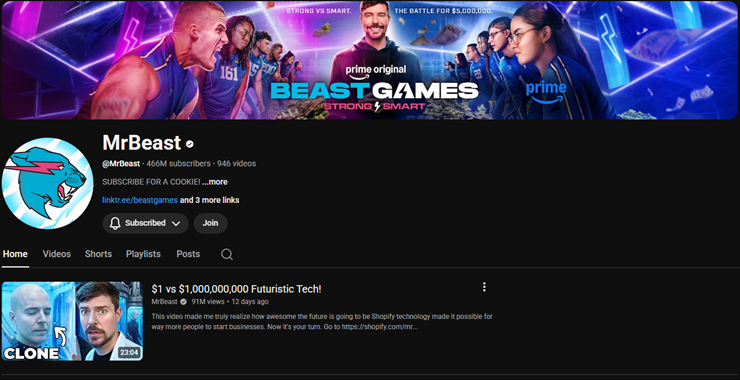Select the Home tab
This screenshot has width=740, height=381.
click(15, 254)
